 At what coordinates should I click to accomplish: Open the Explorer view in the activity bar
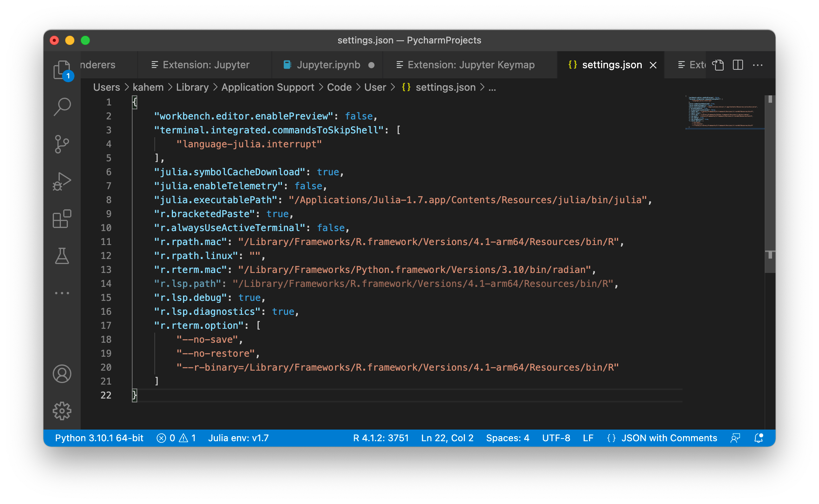pyautogui.click(x=62, y=70)
